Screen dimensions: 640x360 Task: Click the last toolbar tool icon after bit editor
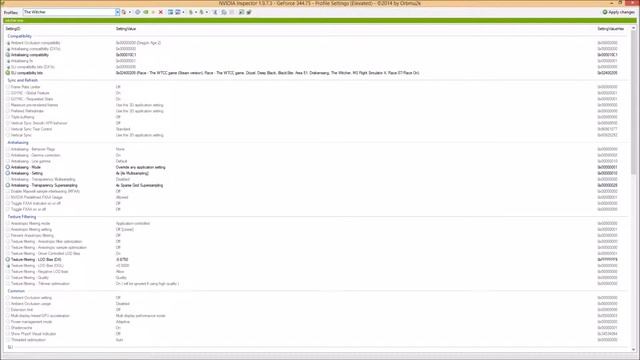click(249, 12)
